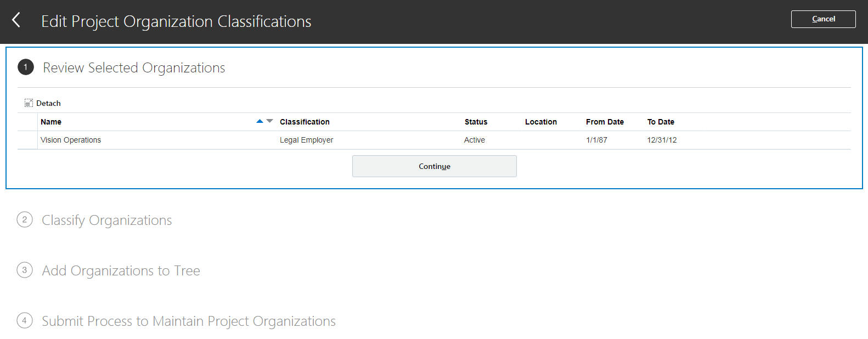Click step 4 number circle
This screenshot has width=868, height=339.
[25, 321]
